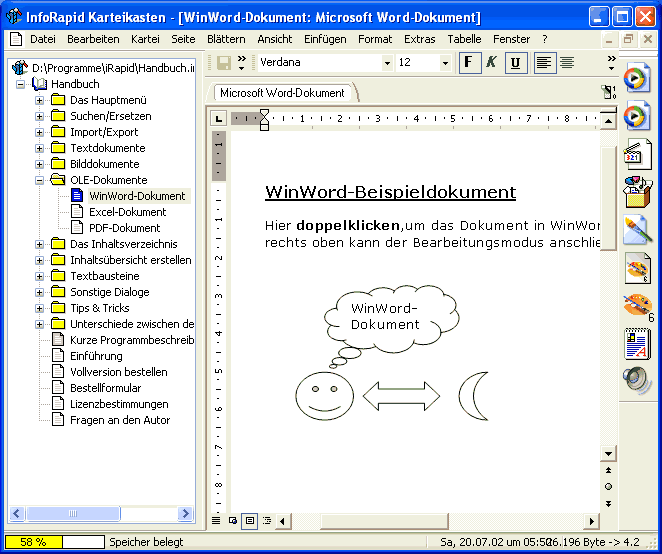Open the Einfügen menu
The width and height of the screenshot is (662, 554).
coord(325,39)
